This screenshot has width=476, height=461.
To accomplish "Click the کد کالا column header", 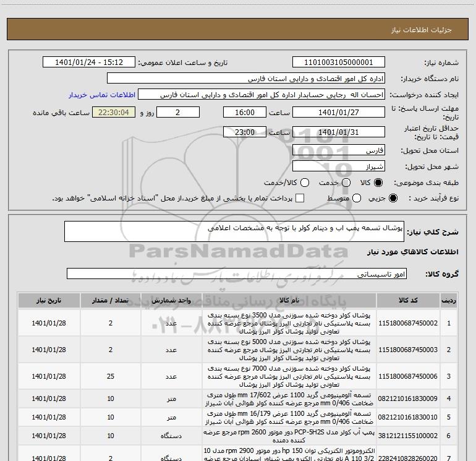I will click(x=408, y=301).
